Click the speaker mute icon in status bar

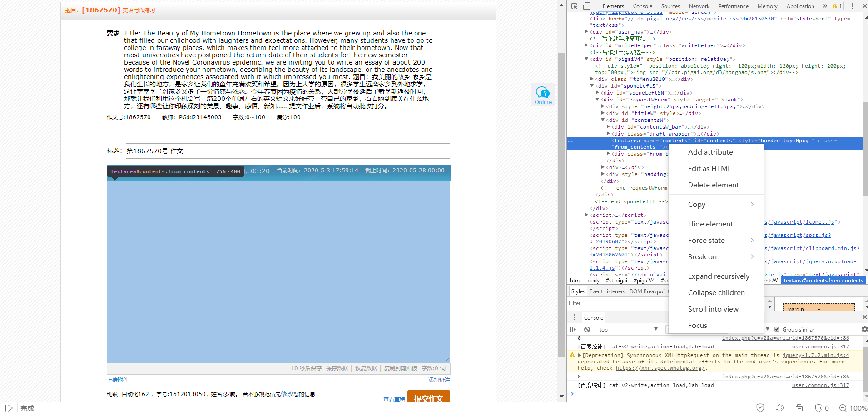coord(779,408)
